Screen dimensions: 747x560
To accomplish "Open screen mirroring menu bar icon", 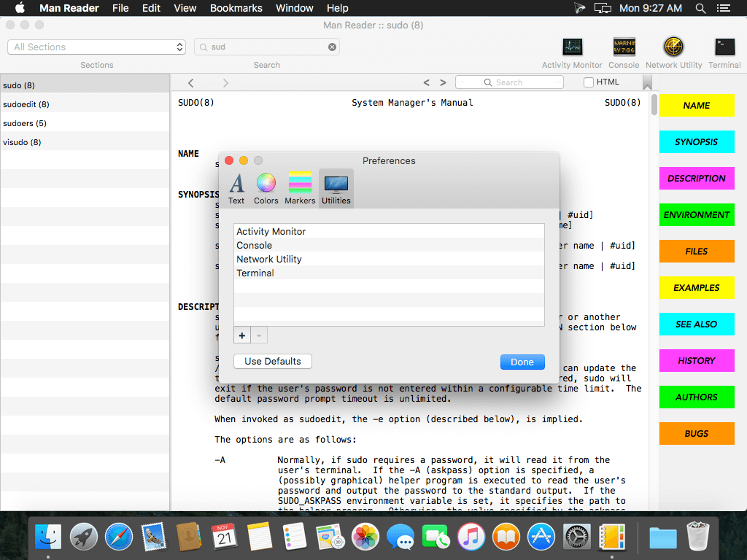I will (603, 8).
